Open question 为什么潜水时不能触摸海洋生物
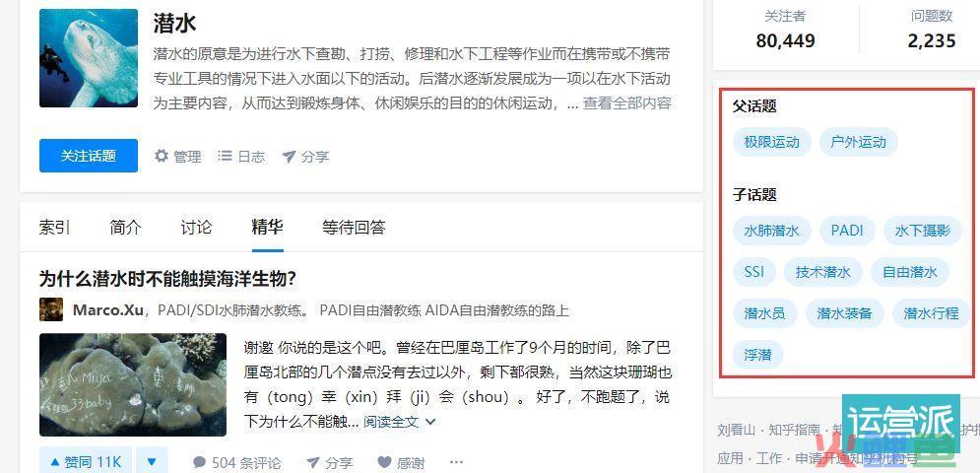 click(167, 279)
